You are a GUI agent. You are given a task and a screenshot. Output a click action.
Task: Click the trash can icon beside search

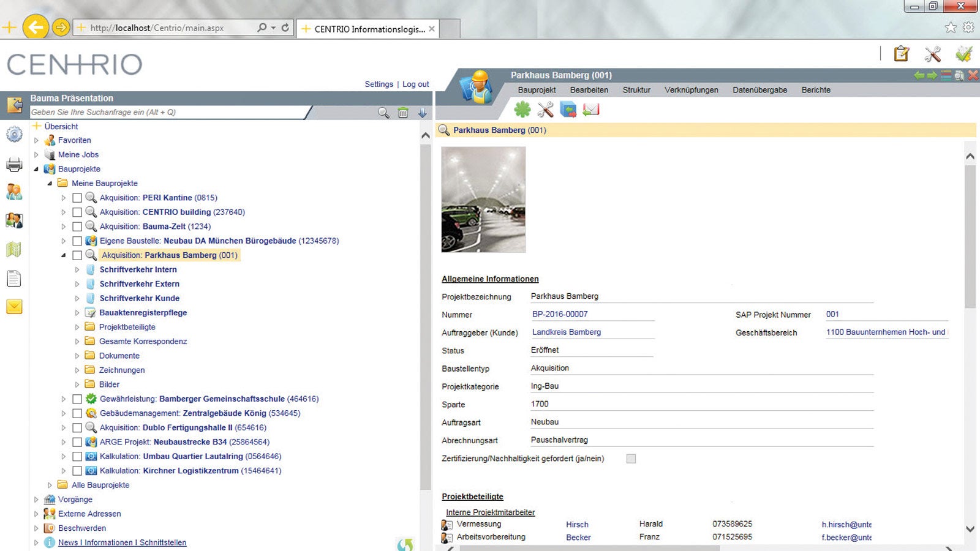point(403,113)
